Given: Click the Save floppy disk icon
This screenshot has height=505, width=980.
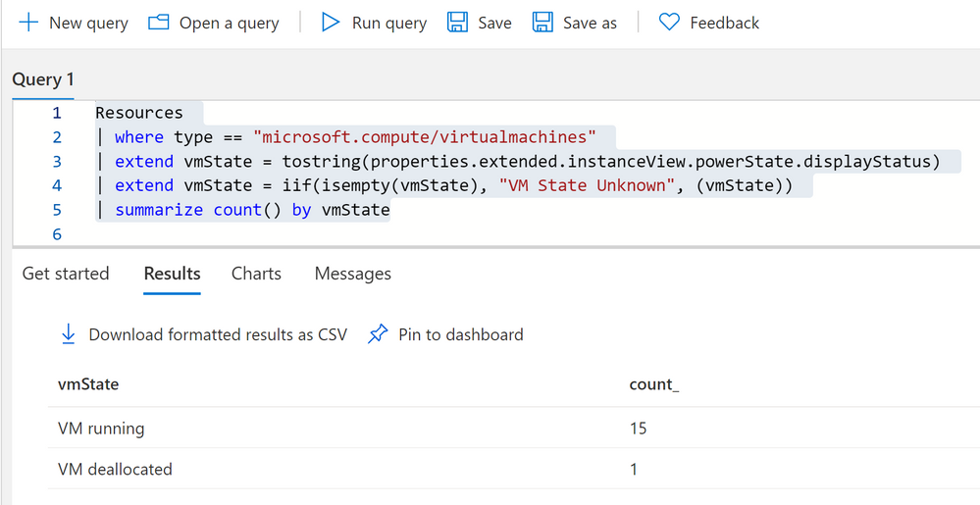Looking at the screenshot, I should click(457, 24).
